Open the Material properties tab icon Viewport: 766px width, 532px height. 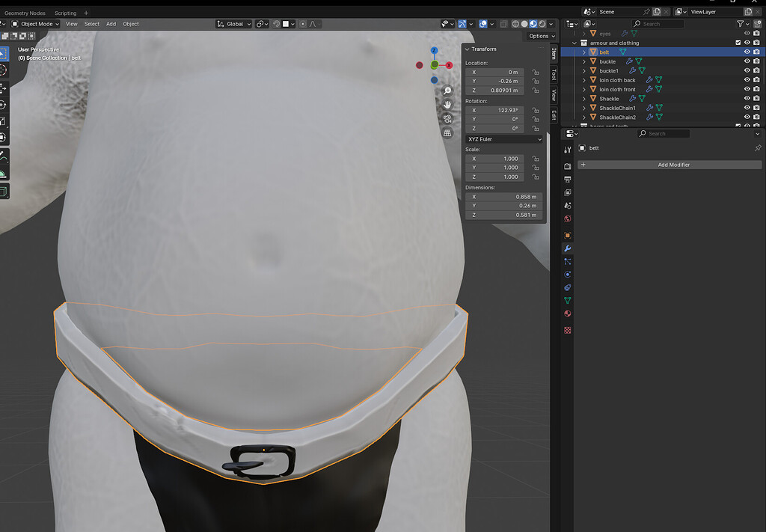coord(568,314)
